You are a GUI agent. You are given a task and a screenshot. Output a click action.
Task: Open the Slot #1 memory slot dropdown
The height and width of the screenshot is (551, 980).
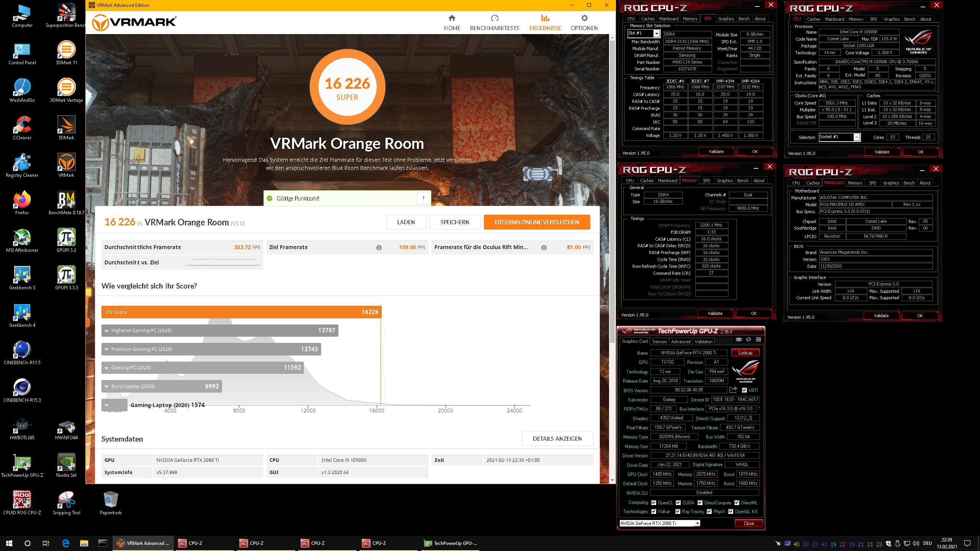(656, 34)
